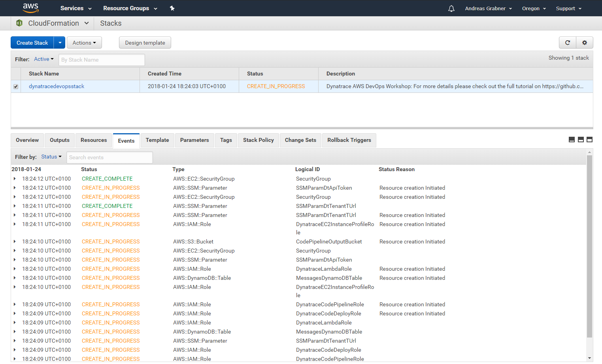Viewport: 602px width, 364px height.
Task: Open the Change Sets tab
Action: point(300,140)
